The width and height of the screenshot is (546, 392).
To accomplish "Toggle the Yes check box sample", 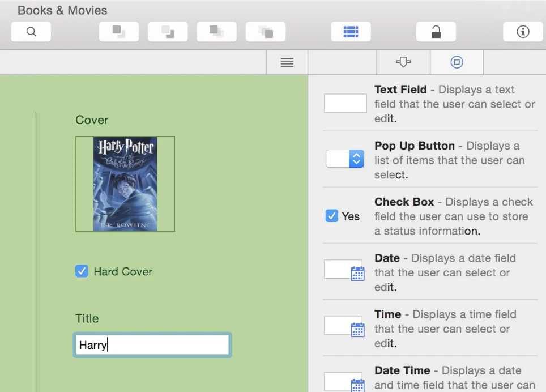I will coord(331,216).
